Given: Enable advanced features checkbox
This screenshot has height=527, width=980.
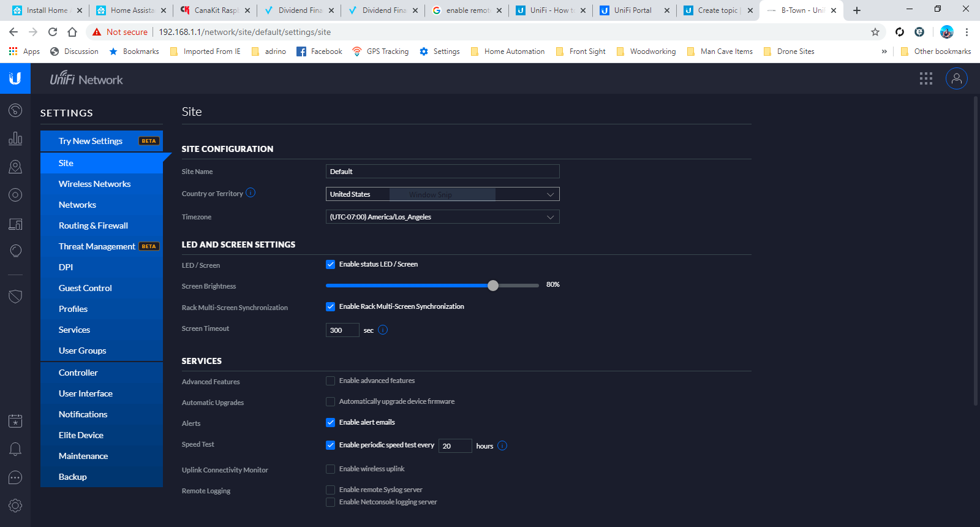Looking at the screenshot, I should click(x=331, y=381).
